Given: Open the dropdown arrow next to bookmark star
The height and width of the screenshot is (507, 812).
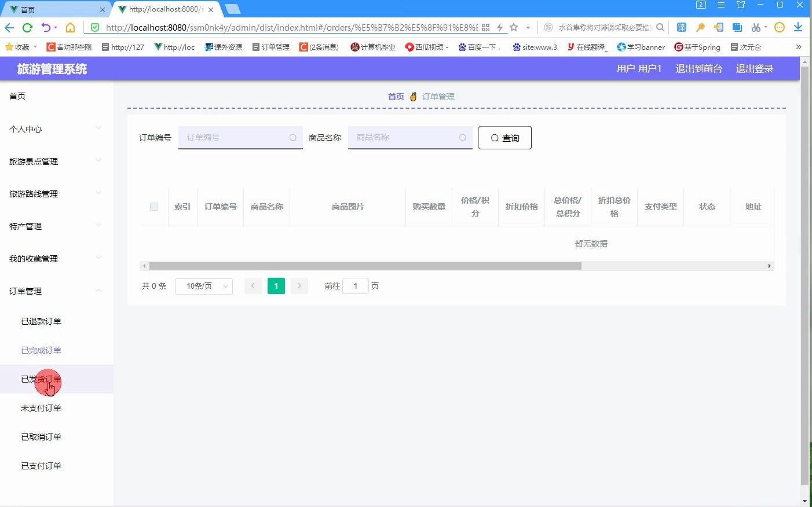Looking at the screenshot, I should (528, 27).
